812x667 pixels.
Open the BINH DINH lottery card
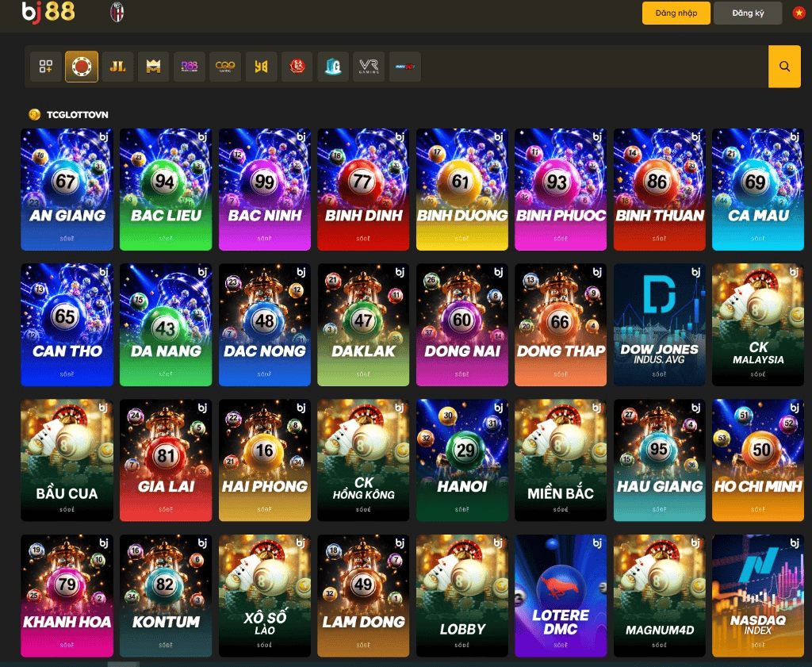pyautogui.click(x=363, y=190)
